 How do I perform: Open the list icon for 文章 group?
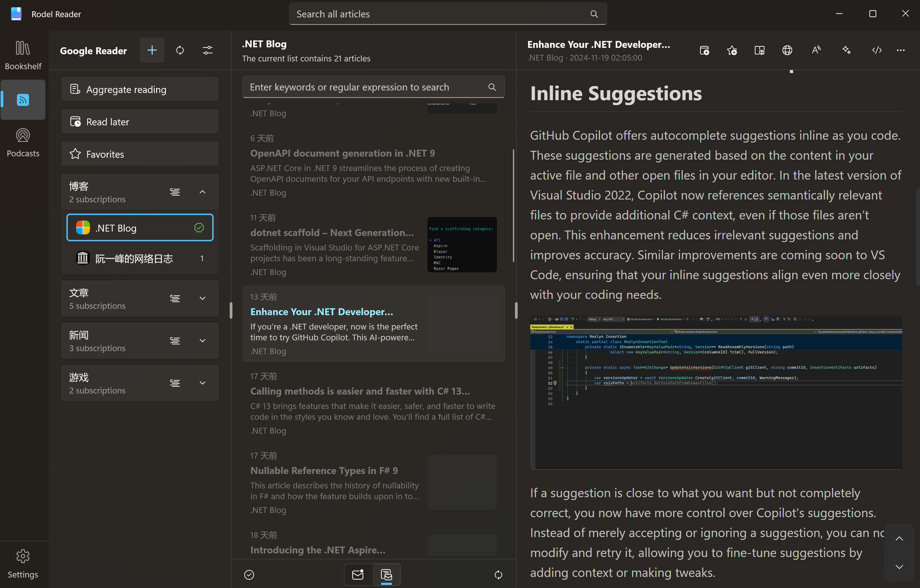click(175, 298)
